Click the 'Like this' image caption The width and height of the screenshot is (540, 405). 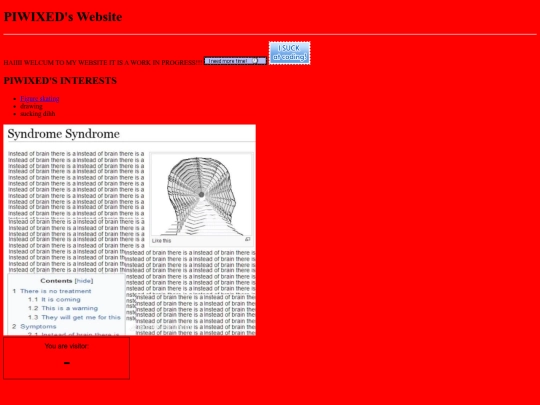(161, 241)
